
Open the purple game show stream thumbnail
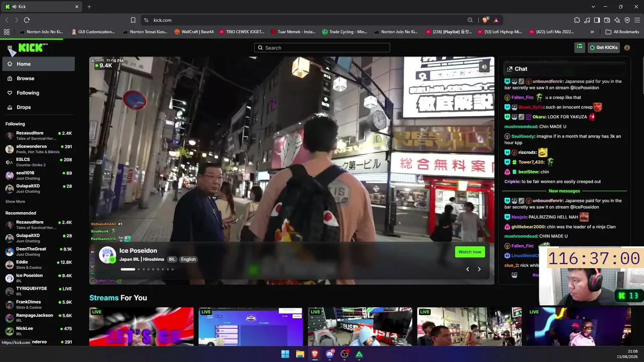coord(251,327)
